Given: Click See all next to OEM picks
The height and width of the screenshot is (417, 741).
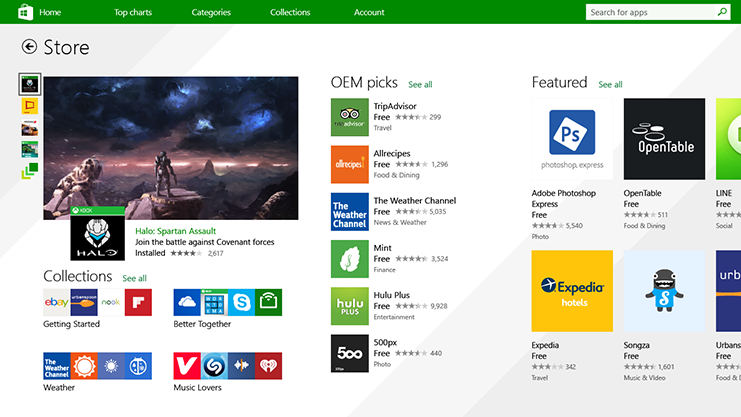Looking at the screenshot, I should coord(420,85).
